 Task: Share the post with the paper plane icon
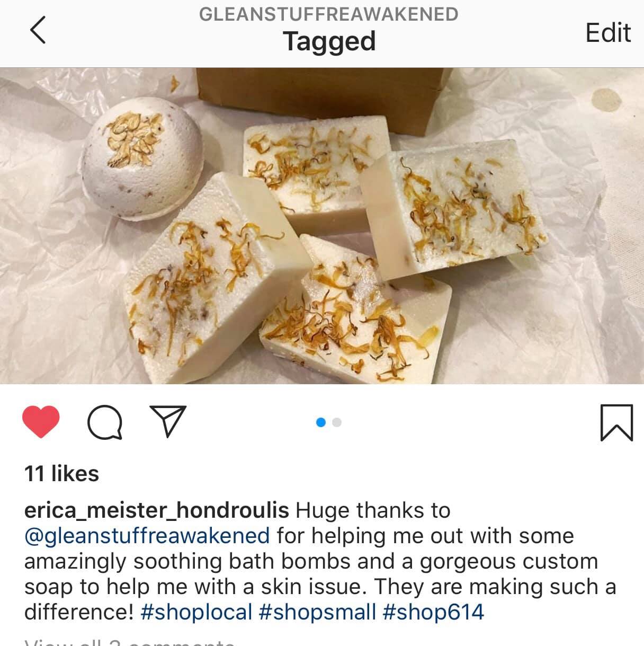point(167,421)
